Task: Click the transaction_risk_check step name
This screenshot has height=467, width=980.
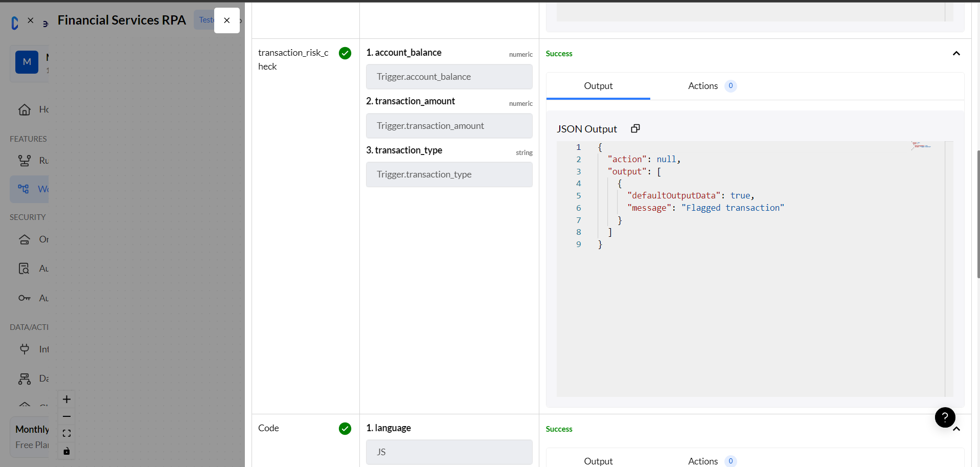Action: [293, 59]
